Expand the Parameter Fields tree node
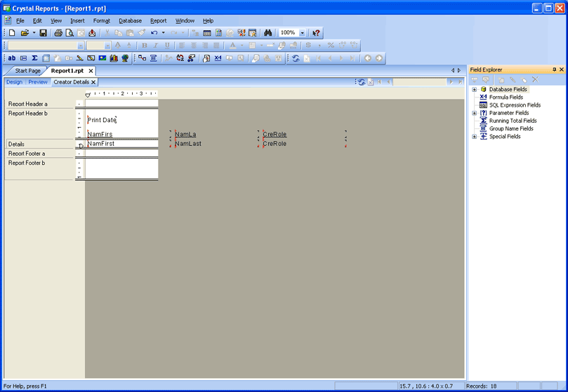Screen dimensions: 568x392 coord(475,113)
